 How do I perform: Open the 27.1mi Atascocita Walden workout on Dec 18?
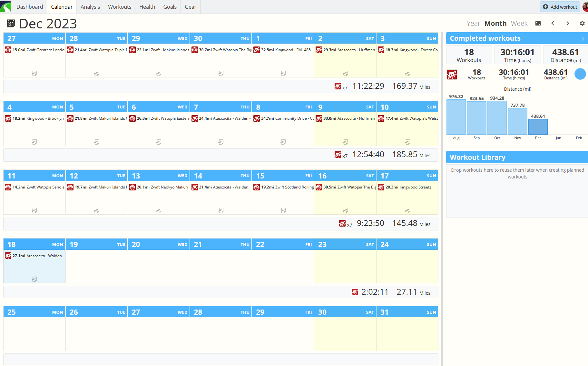(x=35, y=256)
